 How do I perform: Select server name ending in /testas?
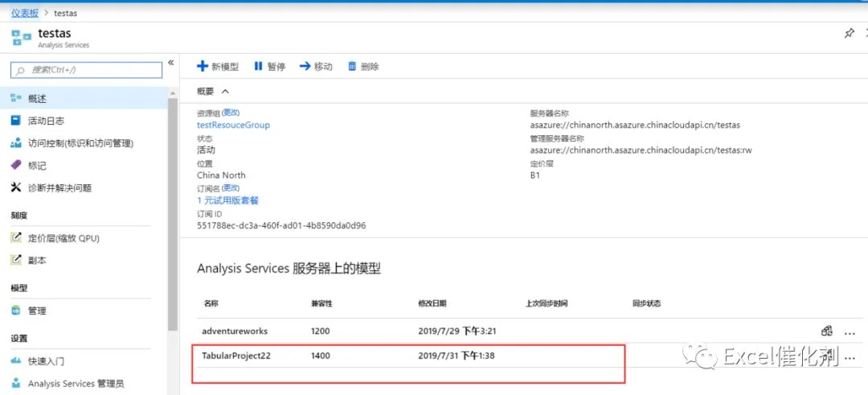tap(635, 125)
